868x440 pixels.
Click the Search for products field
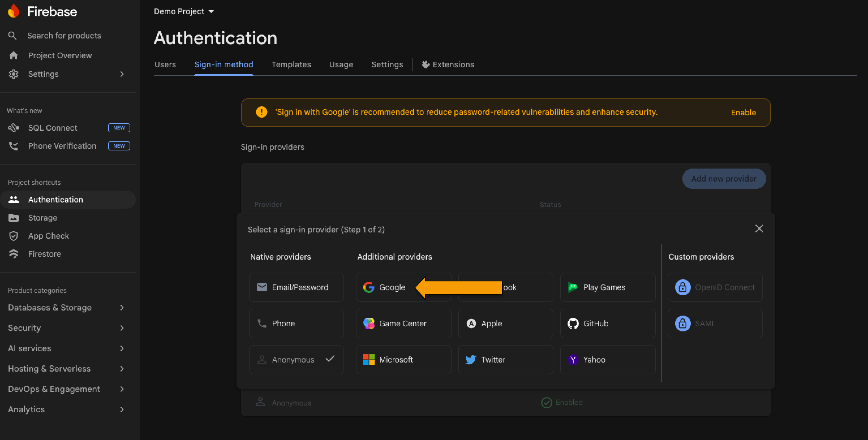64,36
